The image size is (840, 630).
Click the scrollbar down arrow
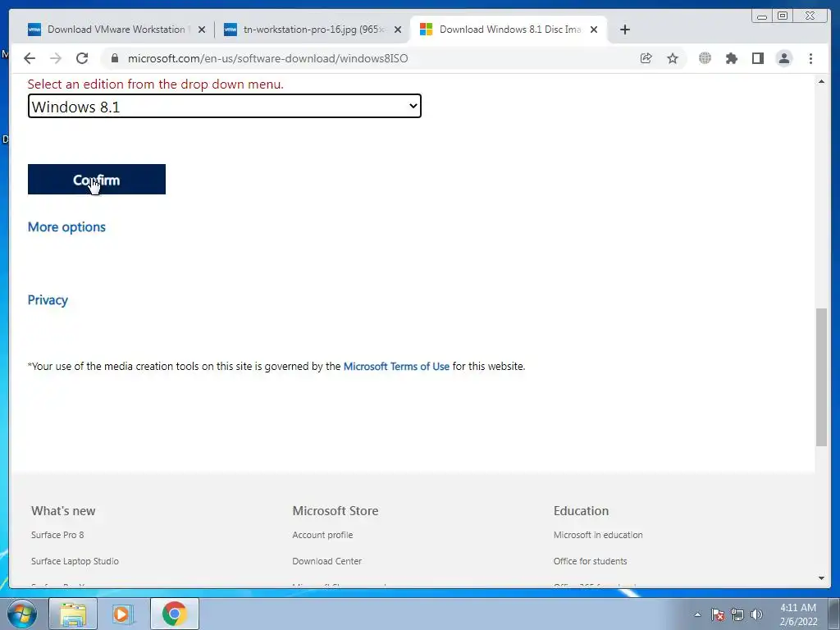[821, 578]
